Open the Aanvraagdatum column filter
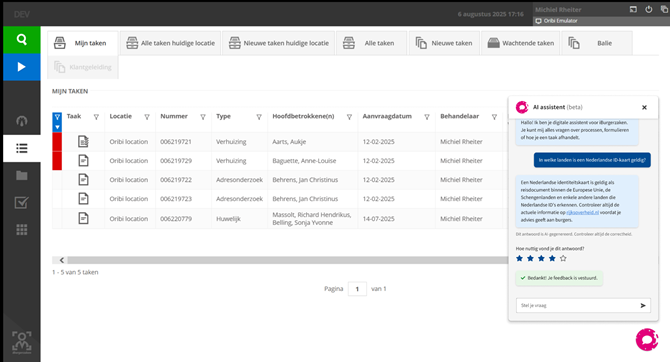 point(426,117)
